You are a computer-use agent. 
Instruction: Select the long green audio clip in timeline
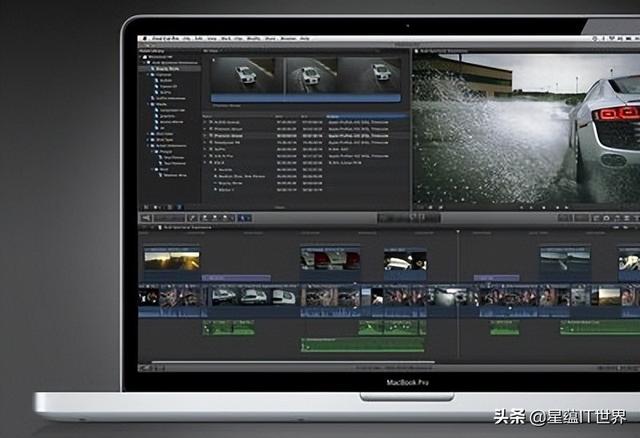pyautogui.click(x=362, y=345)
